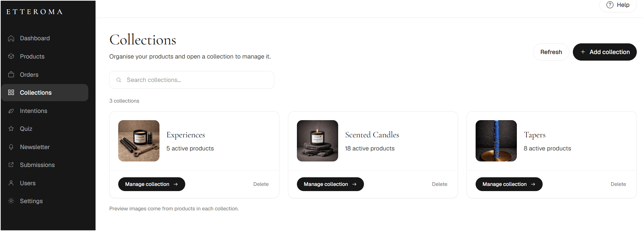Image resolution: width=644 pixels, height=231 pixels.
Task: Click the Quiz star icon
Action: tap(11, 129)
